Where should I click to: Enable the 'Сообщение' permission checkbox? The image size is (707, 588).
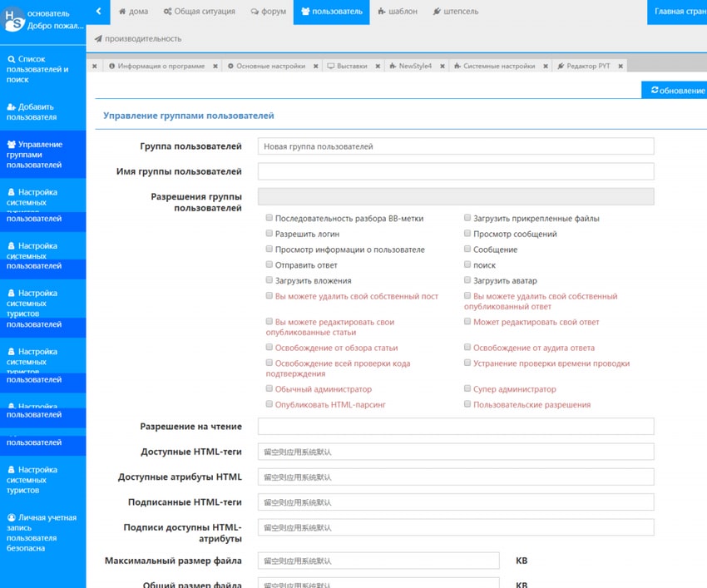(x=467, y=249)
